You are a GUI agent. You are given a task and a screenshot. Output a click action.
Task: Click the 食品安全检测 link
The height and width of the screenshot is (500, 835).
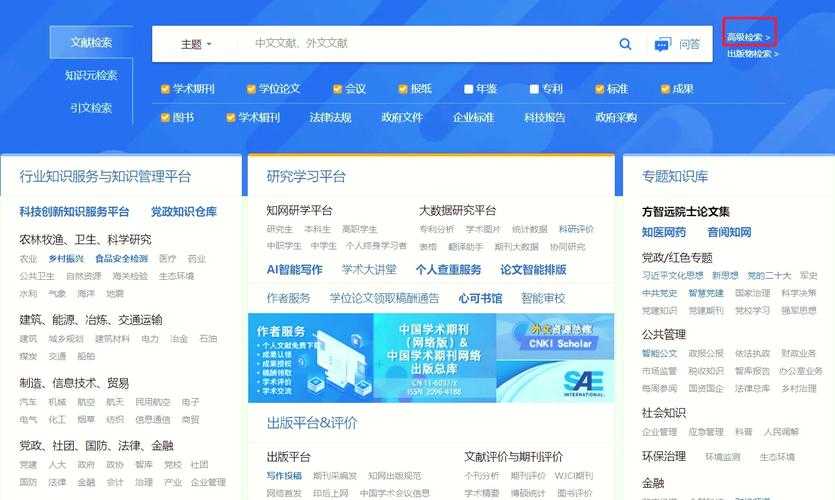point(121,259)
